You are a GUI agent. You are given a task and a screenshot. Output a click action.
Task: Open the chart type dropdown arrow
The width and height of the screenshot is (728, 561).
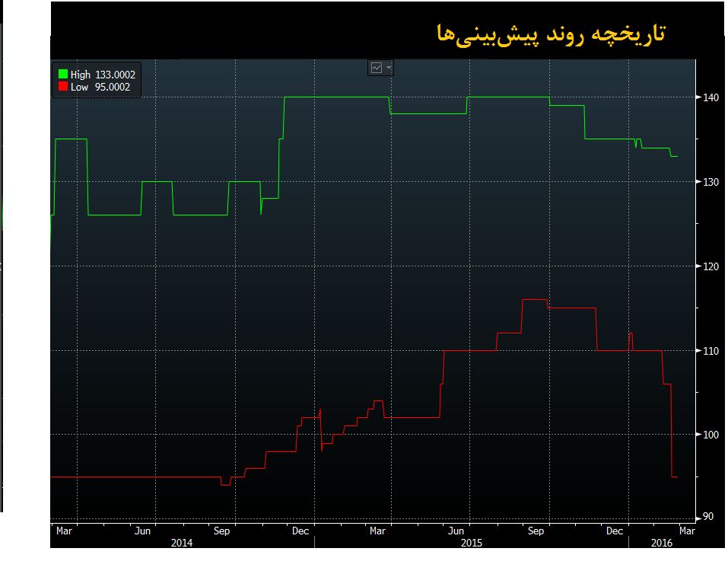(389, 68)
